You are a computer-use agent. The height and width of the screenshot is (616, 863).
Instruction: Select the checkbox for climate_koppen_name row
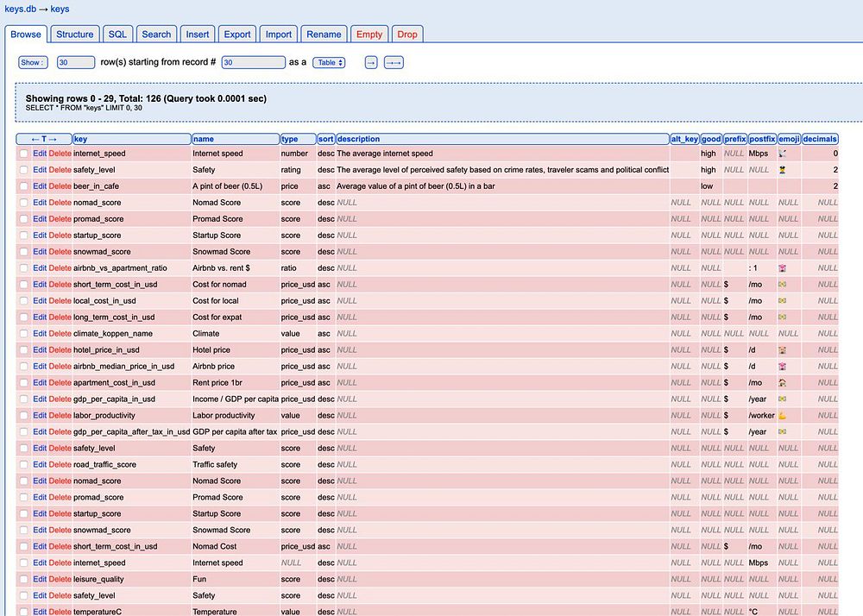(x=24, y=334)
